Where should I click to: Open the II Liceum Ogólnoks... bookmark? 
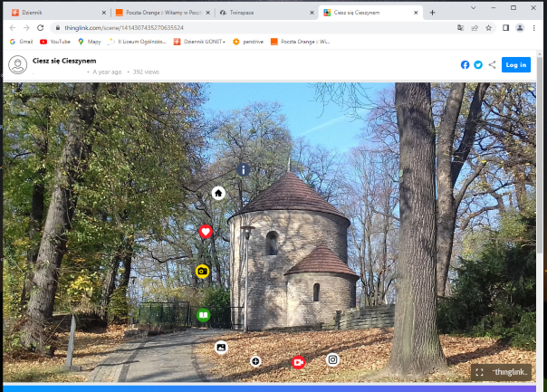coord(137,42)
